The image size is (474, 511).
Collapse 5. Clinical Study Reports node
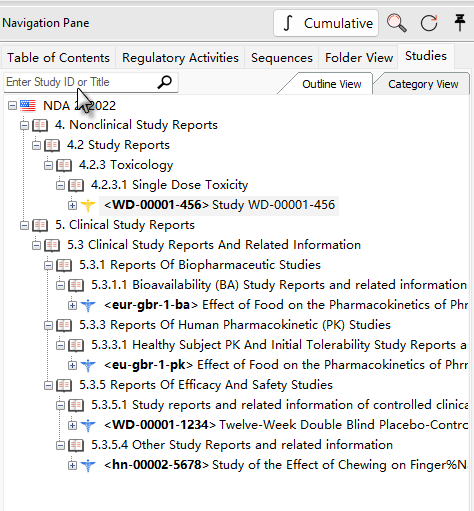coord(24,226)
